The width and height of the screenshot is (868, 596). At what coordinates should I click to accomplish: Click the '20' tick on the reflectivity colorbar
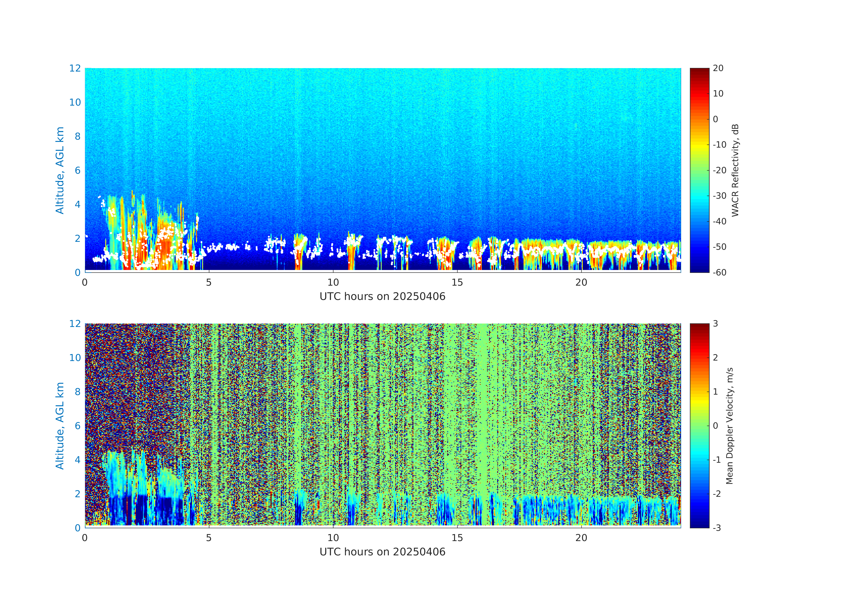[x=718, y=68]
